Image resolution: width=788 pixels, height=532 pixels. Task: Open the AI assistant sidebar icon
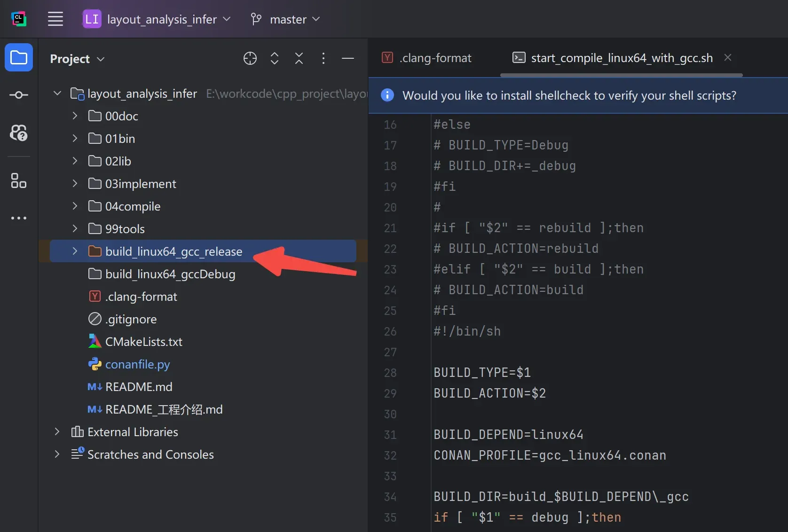tap(19, 133)
